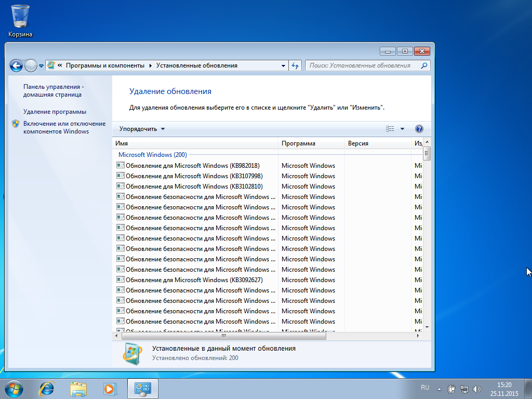Click the control panel icon in address bar
The width and height of the screenshot is (532, 399).
point(51,65)
